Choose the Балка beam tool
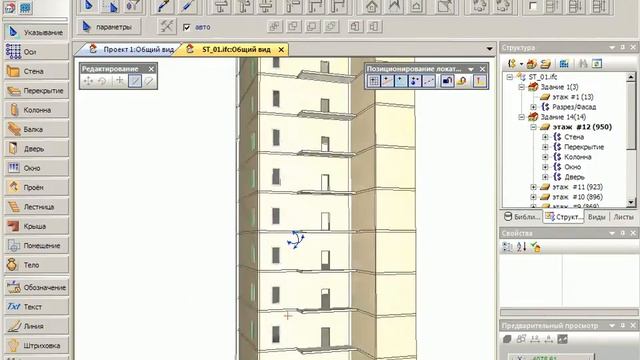 point(36,129)
